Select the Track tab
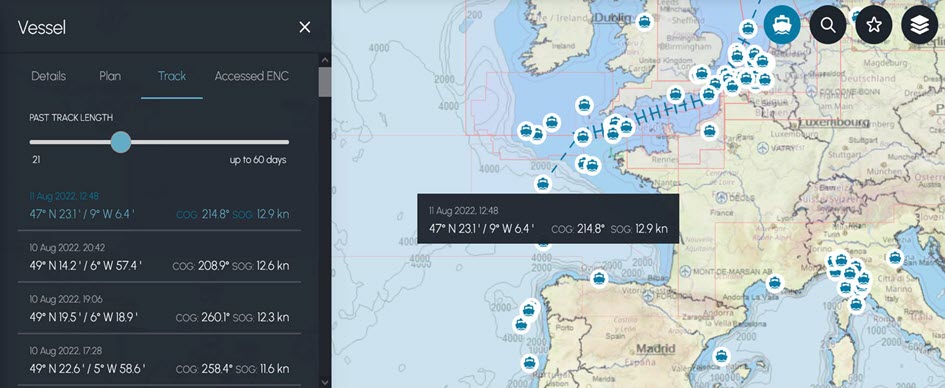Image resolution: width=945 pixels, height=388 pixels. tap(172, 76)
